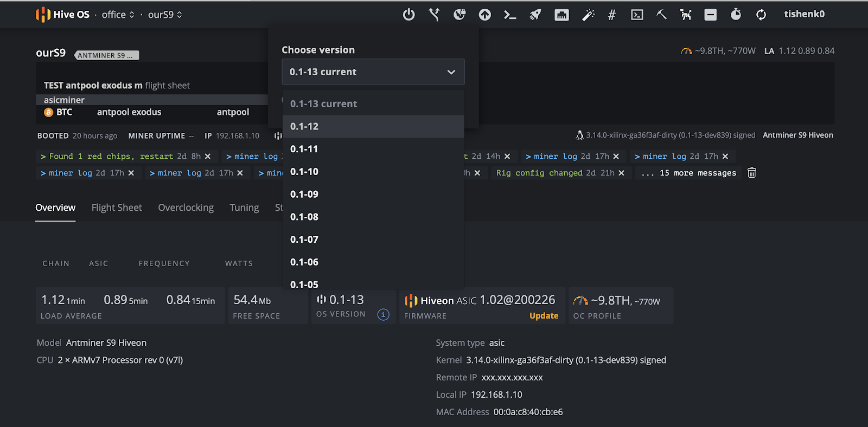Open the office farm selector
The width and height of the screenshot is (868, 427).
tap(118, 15)
